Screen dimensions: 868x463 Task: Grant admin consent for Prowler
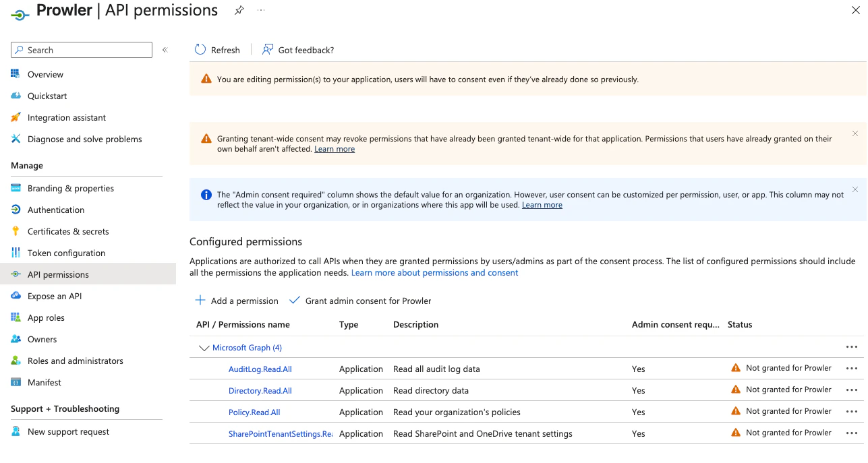360,301
